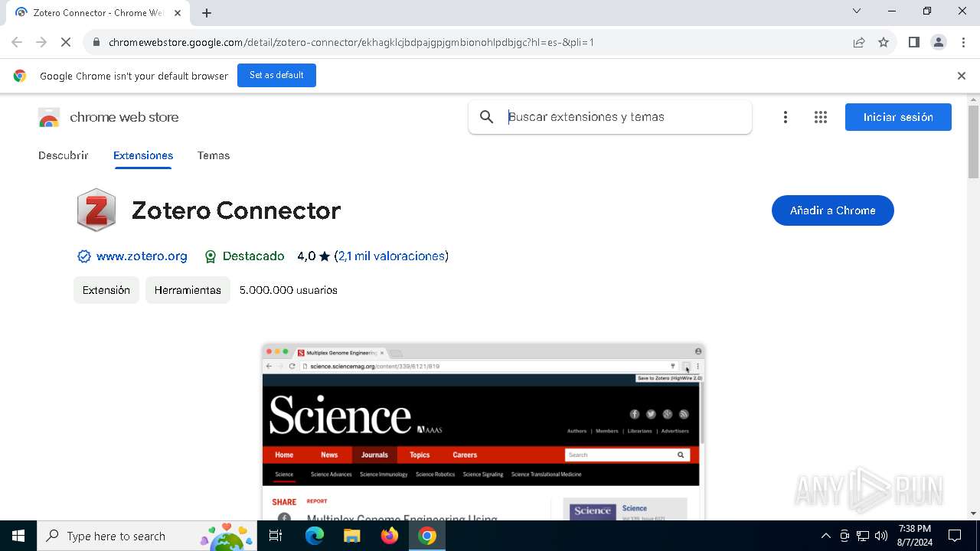Click the page vertical scrollbar thumb
This screenshot has width=980, height=551.
click(973, 142)
